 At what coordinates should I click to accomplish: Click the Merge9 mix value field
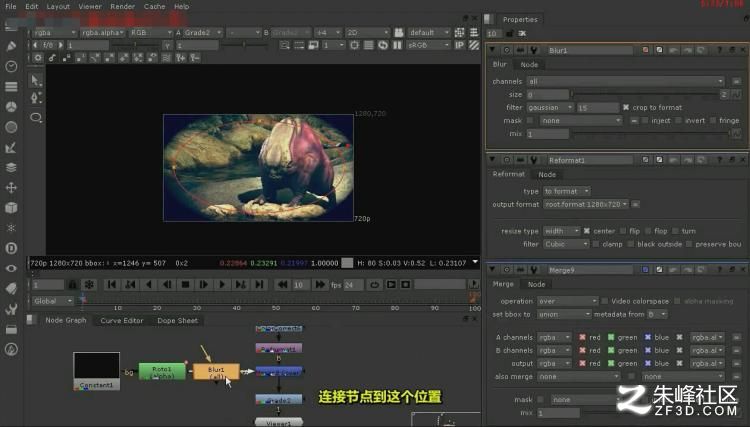click(558, 412)
